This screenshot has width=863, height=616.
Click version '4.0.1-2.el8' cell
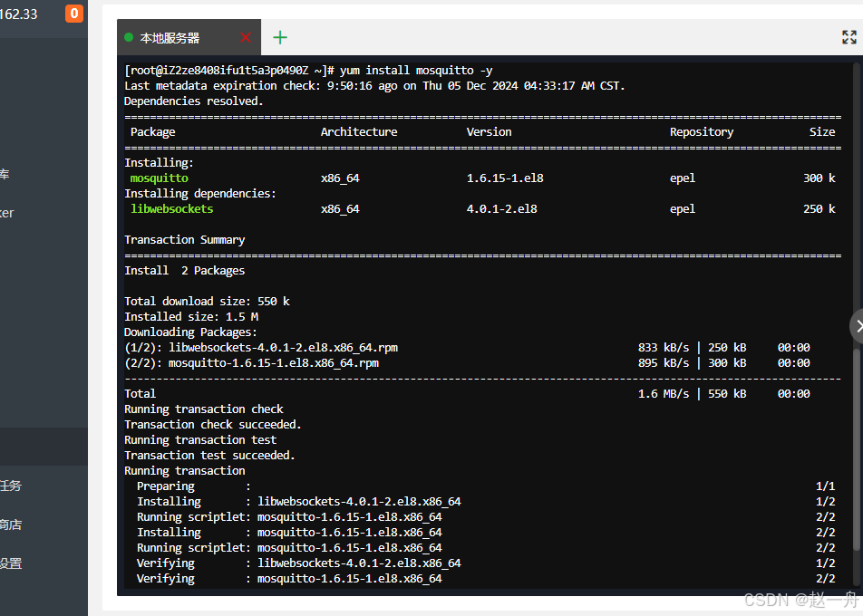(x=502, y=209)
